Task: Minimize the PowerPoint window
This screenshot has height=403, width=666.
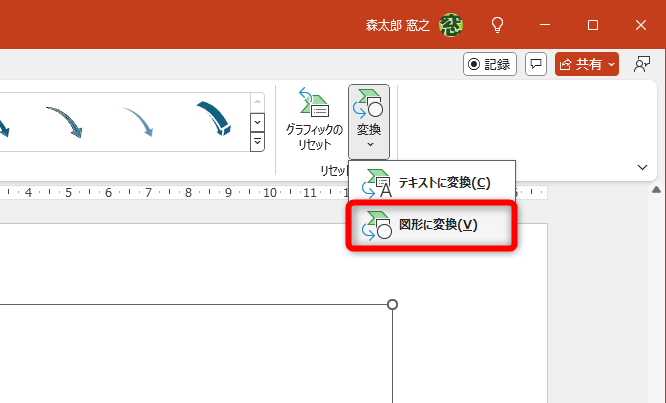Action: tap(545, 25)
